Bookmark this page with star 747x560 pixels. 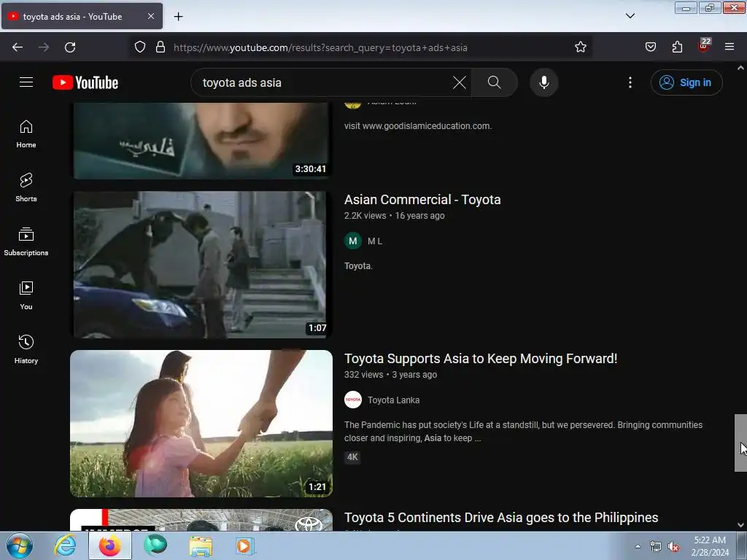click(580, 47)
